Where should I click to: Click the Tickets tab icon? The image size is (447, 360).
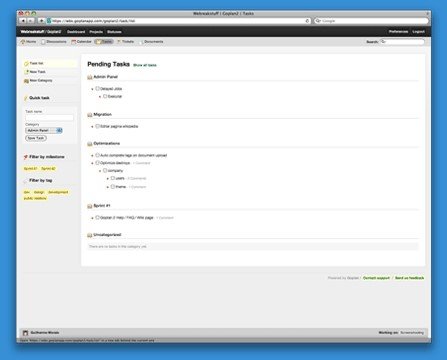click(119, 42)
